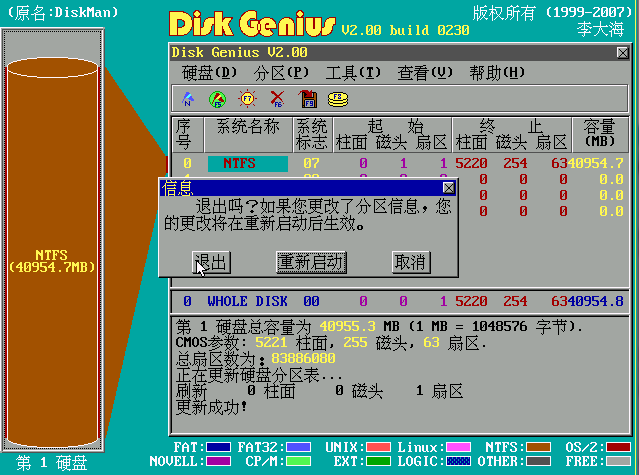Image resolution: width=639 pixels, height=475 pixels.
Task: Open the 查看(V) menu
Action: [425, 73]
